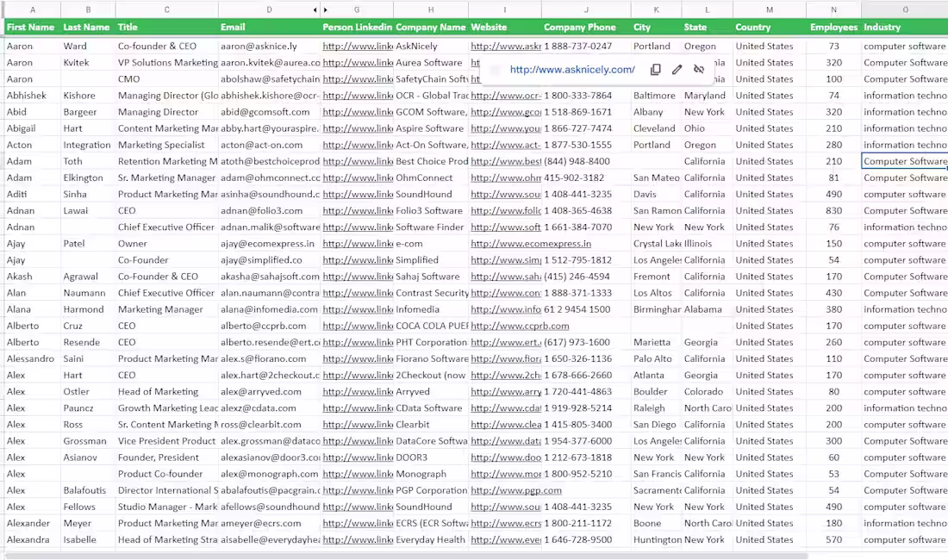The height and width of the screenshot is (560, 948).
Task: Select the 'Company Name' header cell
Action: (431, 28)
